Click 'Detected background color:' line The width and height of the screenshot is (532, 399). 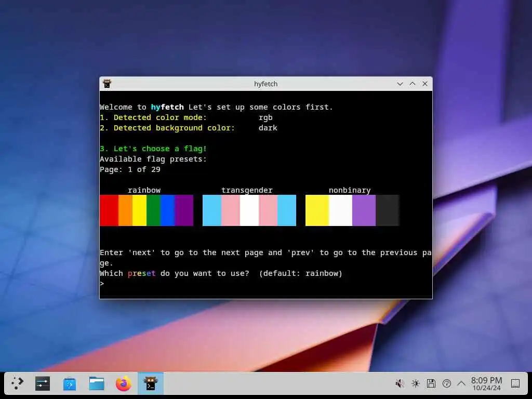pos(167,128)
